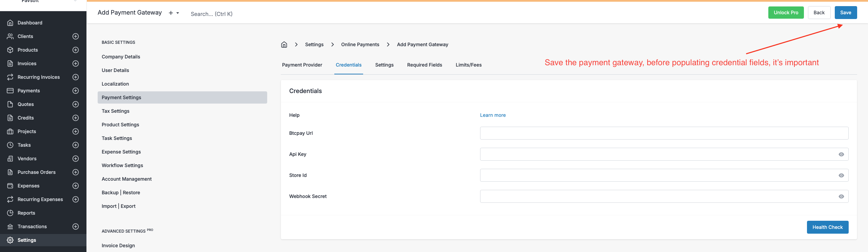Focus the Webhook Secret input field

(664, 196)
